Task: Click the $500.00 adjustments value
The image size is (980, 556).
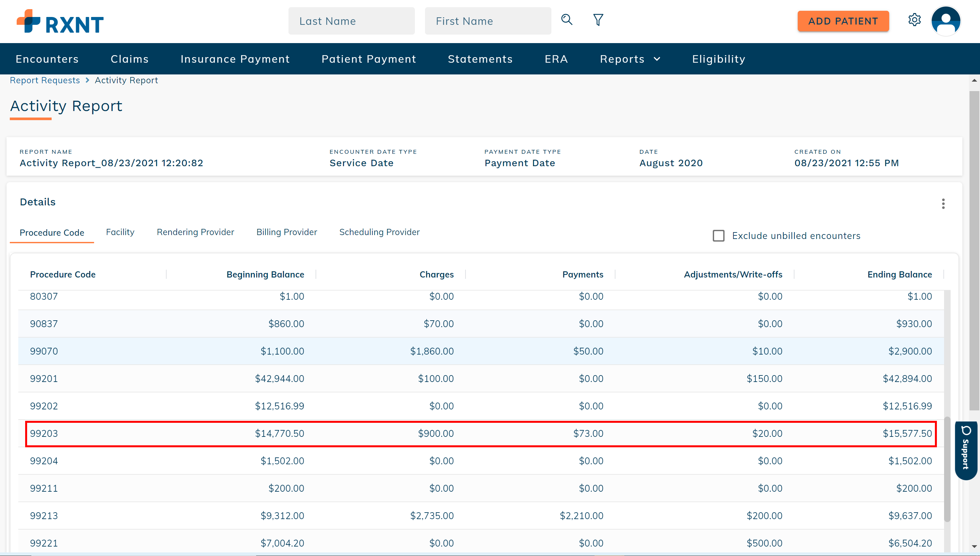Action: coord(764,543)
